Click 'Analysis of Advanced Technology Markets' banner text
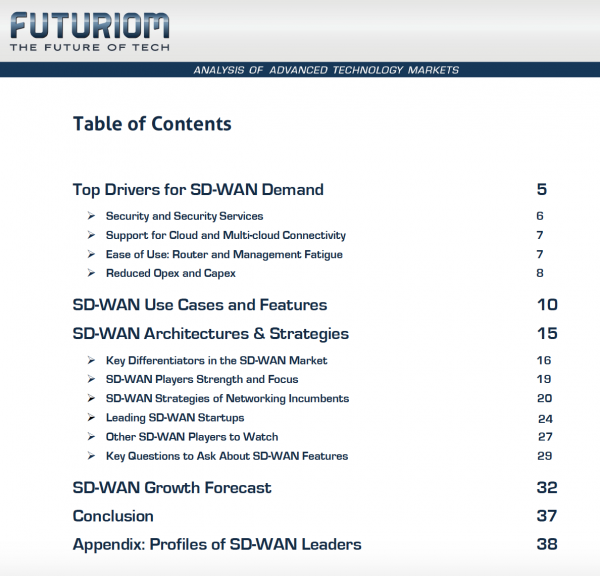This screenshot has height=576, width=600. [x=326, y=70]
